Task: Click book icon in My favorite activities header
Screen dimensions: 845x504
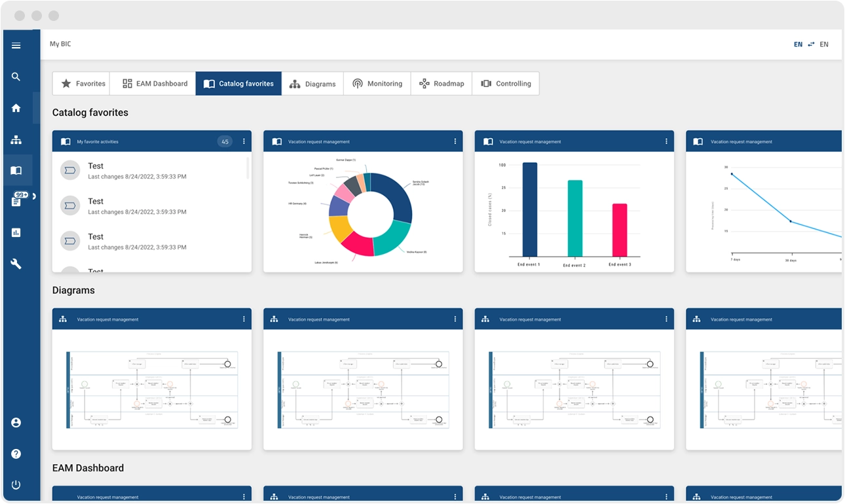Action: point(66,141)
